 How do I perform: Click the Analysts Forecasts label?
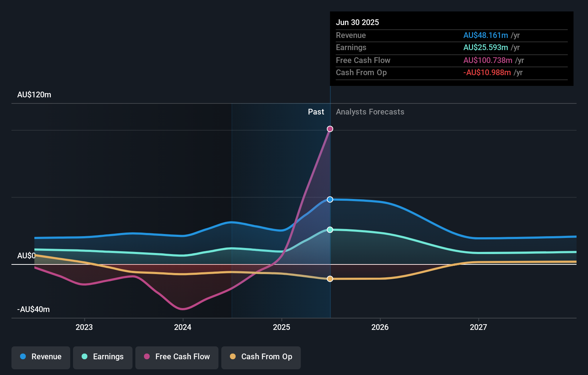pyautogui.click(x=370, y=112)
